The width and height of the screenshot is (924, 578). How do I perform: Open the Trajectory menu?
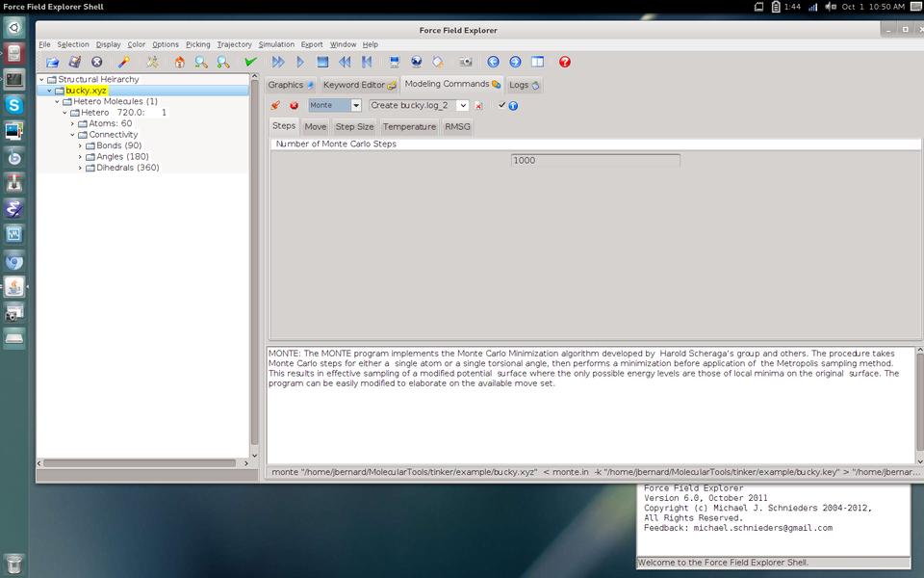click(234, 44)
